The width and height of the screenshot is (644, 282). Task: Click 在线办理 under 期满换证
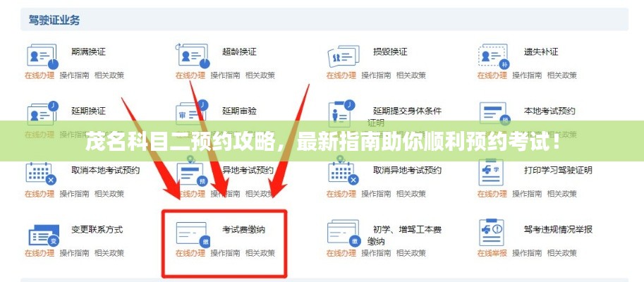pyautogui.click(x=40, y=75)
